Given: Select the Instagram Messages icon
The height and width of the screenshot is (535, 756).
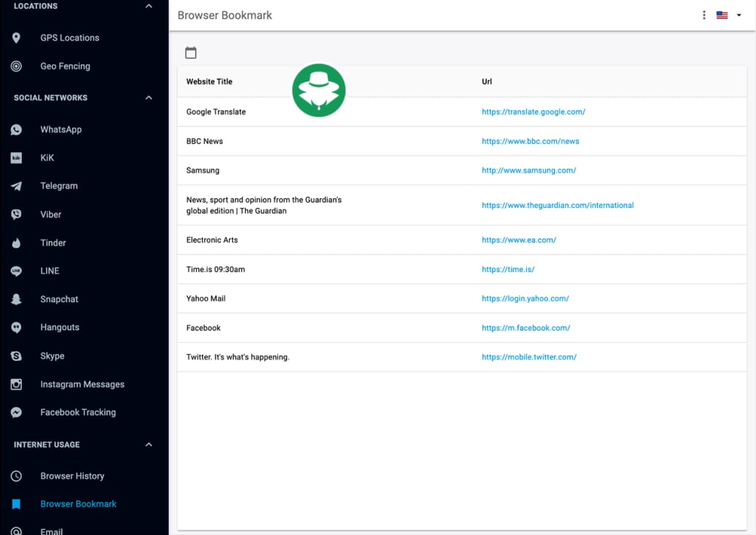Looking at the screenshot, I should (x=16, y=384).
